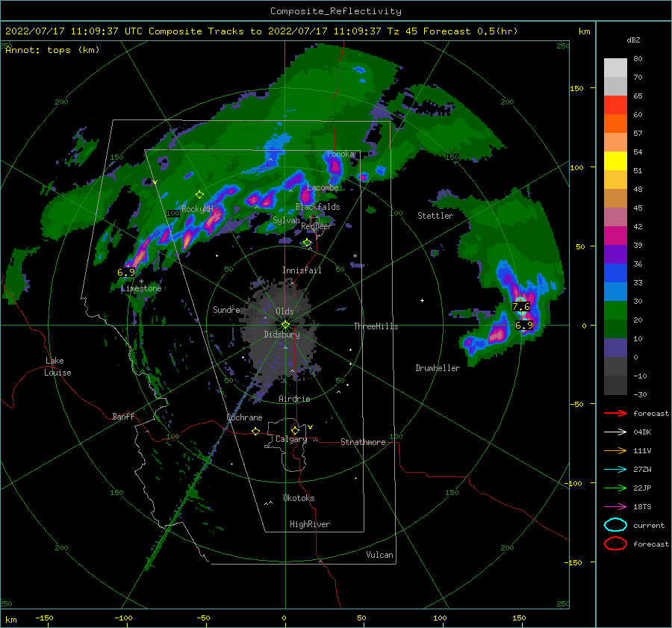Click the 6.9 storm top label near Limestone
This screenshot has height=628, width=672.
[126, 273]
